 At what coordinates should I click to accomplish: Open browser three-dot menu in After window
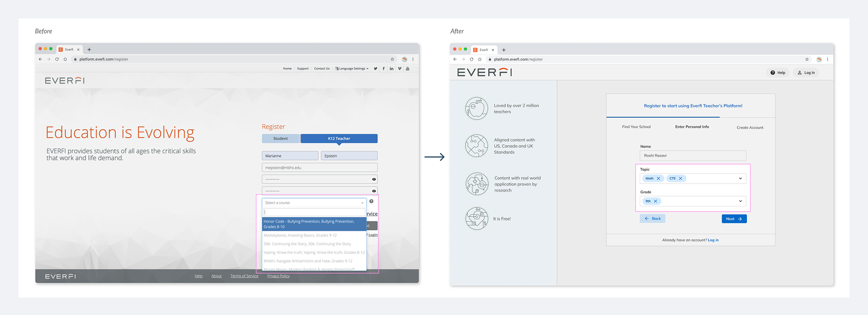tap(827, 59)
